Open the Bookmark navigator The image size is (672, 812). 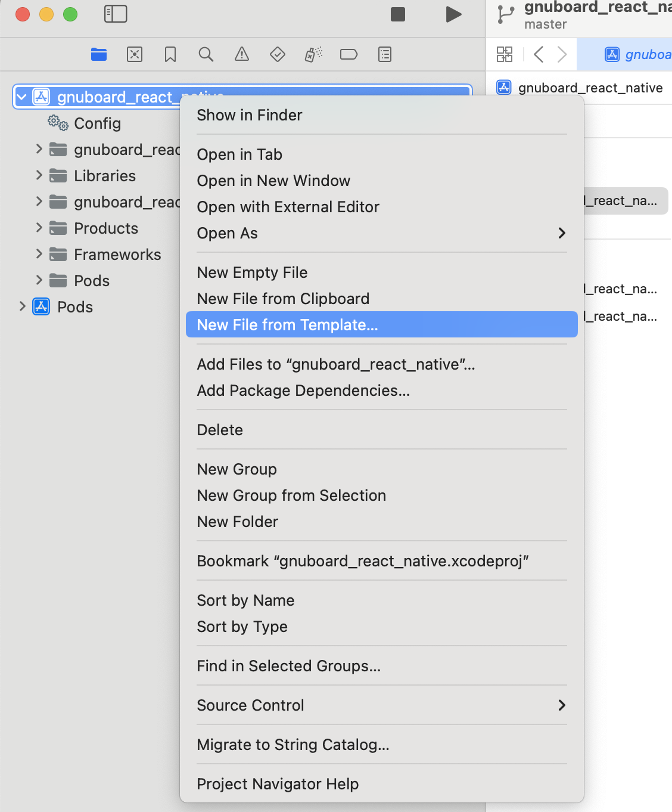[170, 54]
